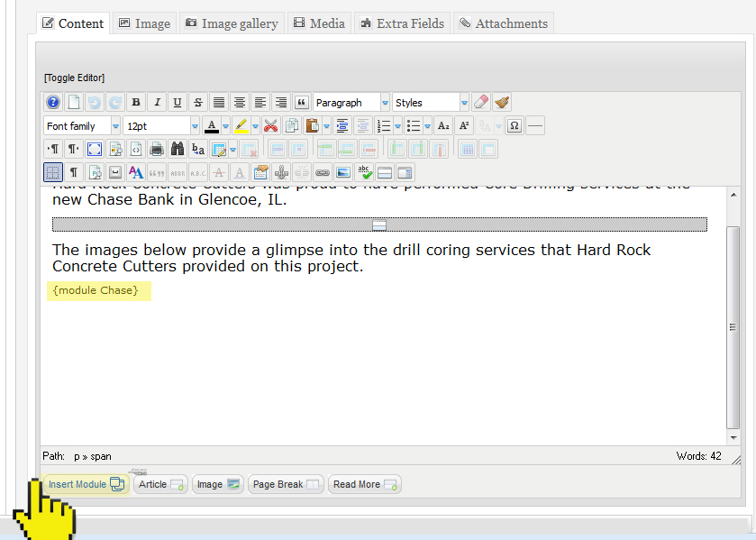Expand the Paste options arrow
The image size is (756, 540).
[327, 126]
